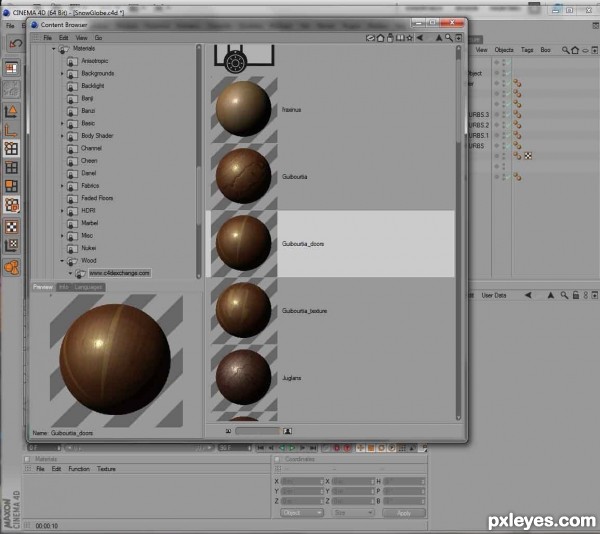Open Materials panel Texture menu

coord(106,469)
